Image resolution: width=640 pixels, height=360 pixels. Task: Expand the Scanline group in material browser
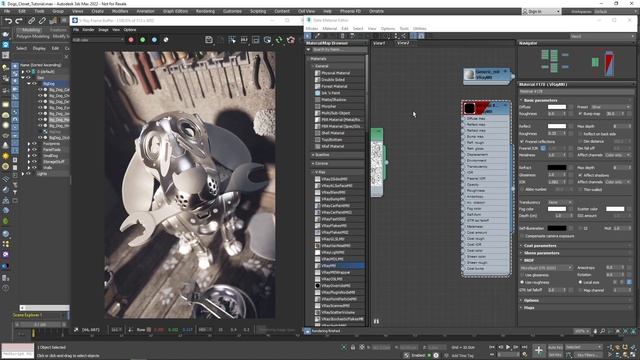337,155
